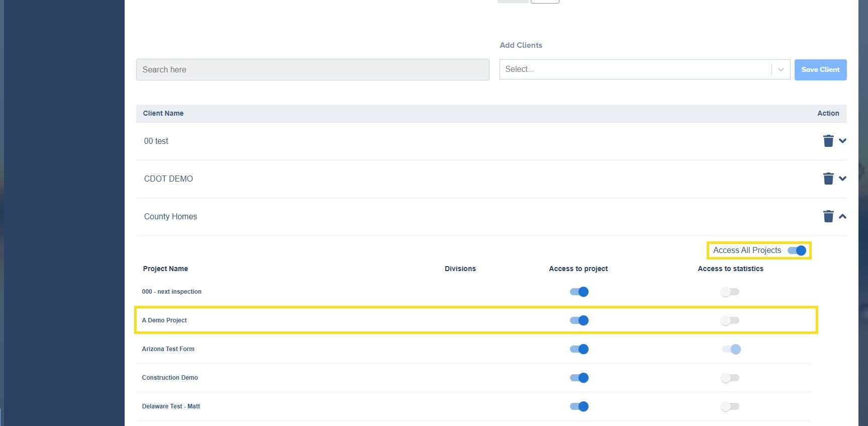Disable statistics access for Arizona Test Form
Image resolution: width=868 pixels, height=426 pixels.
click(x=731, y=349)
